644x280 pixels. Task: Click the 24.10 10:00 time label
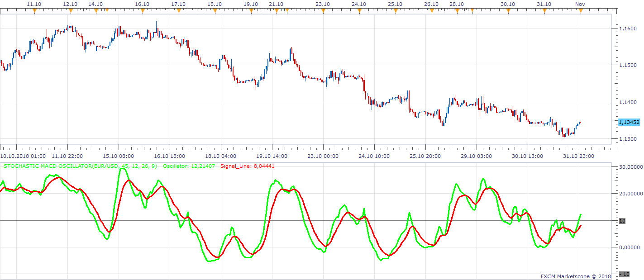pos(374,156)
